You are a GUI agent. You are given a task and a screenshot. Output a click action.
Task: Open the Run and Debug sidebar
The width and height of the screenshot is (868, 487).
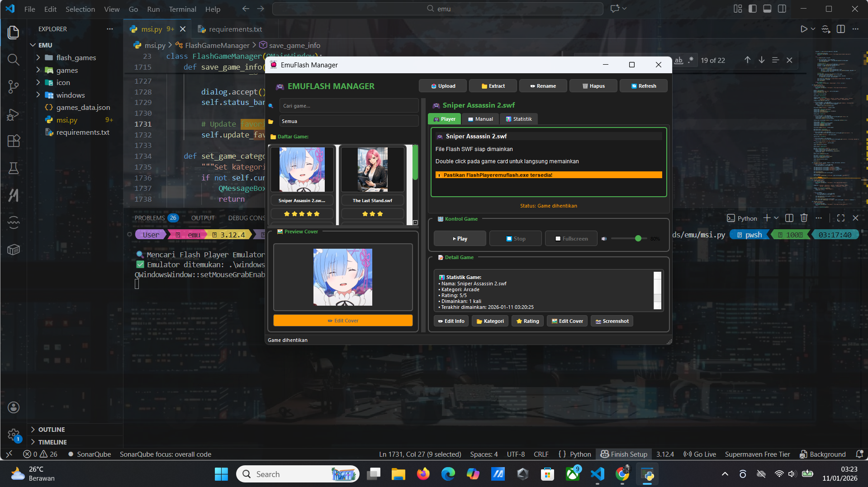[13, 114]
